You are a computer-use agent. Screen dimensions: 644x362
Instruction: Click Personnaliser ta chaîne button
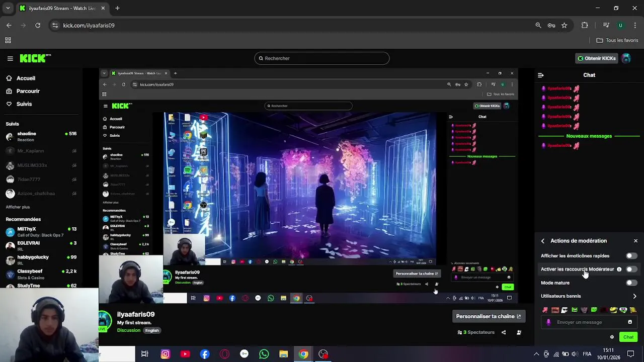pos(489,317)
